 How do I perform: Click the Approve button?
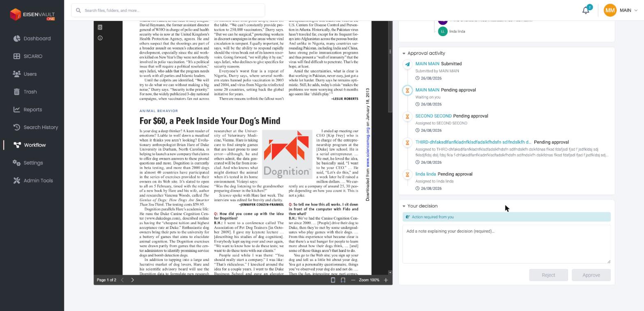(x=591, y=275)
